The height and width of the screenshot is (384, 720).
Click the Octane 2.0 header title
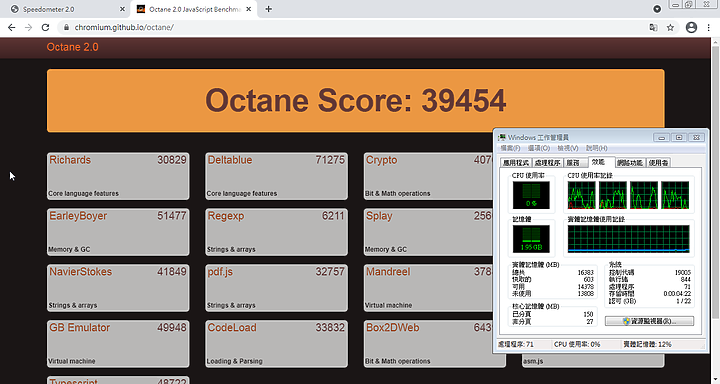(x=73, y=47)
